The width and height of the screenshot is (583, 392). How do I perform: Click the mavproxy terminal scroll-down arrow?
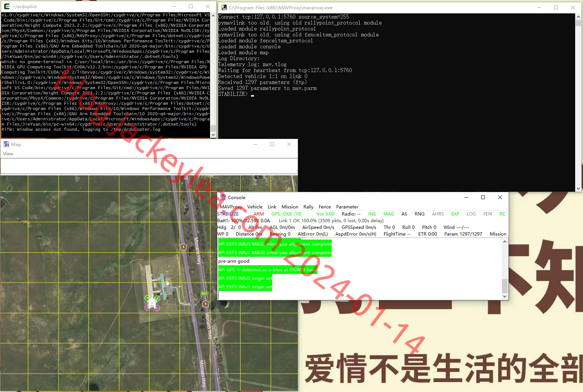pyautogui.click(x=578, y=188)
